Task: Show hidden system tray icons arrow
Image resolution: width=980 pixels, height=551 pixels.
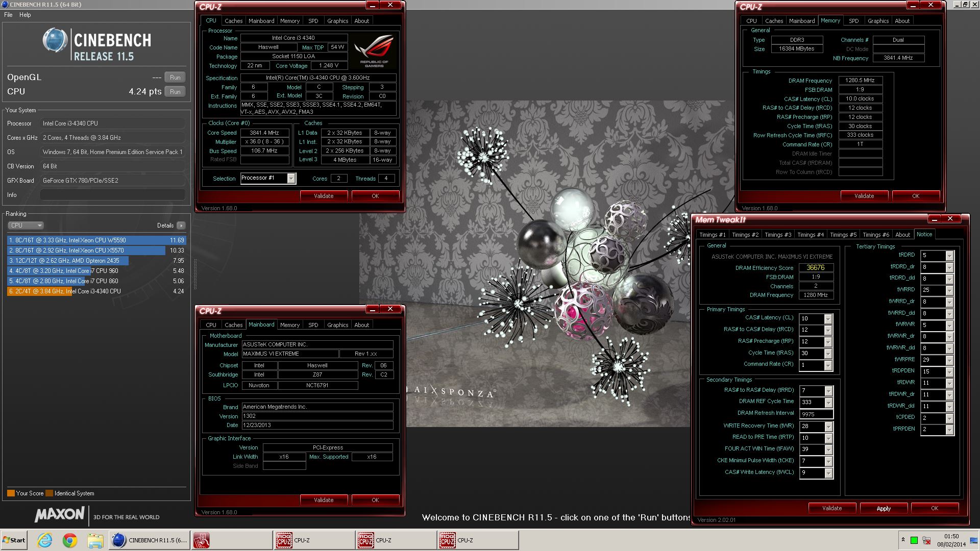Action: (903, 540)
